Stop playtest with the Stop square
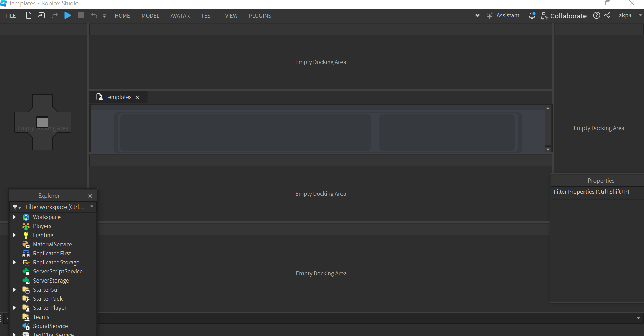The image size is (644, 336). 81,15
